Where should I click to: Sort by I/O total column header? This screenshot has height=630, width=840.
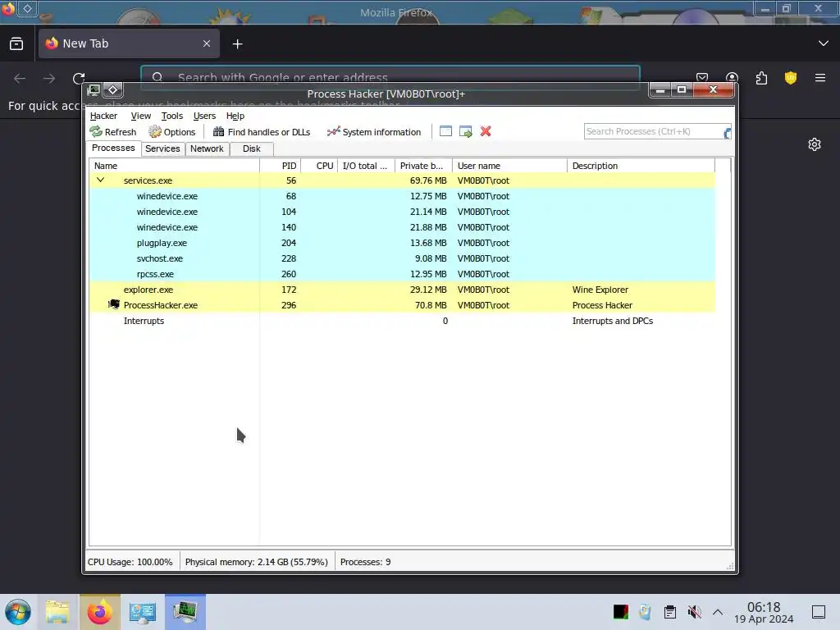point(367,166)
